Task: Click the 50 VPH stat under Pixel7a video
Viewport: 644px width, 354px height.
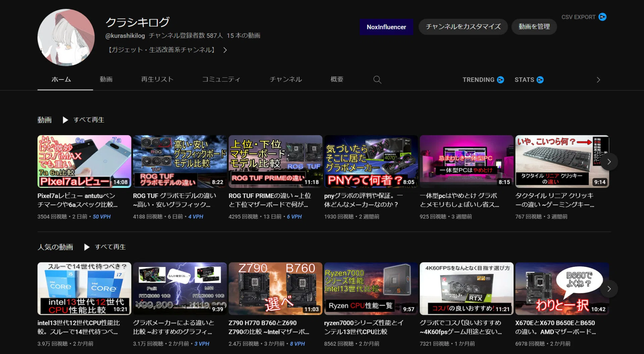Action: (102, 217)
